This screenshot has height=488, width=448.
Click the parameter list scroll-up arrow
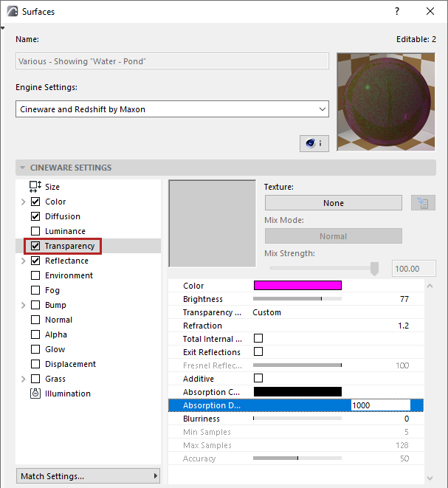click(x=430, y=286)
